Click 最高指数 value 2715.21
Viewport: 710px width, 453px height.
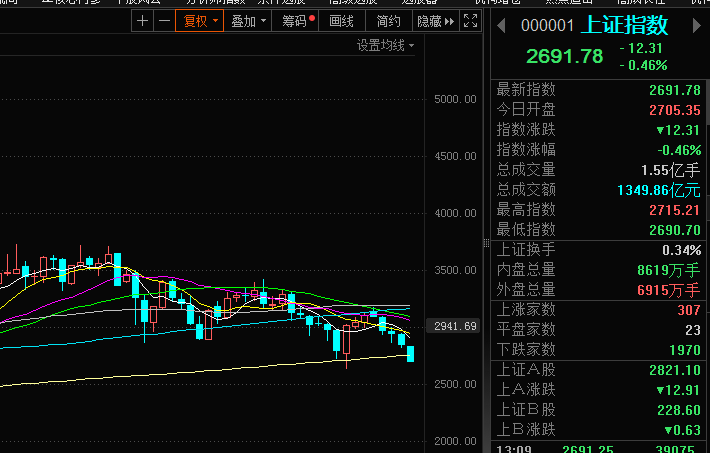click(x=675, y=210)
